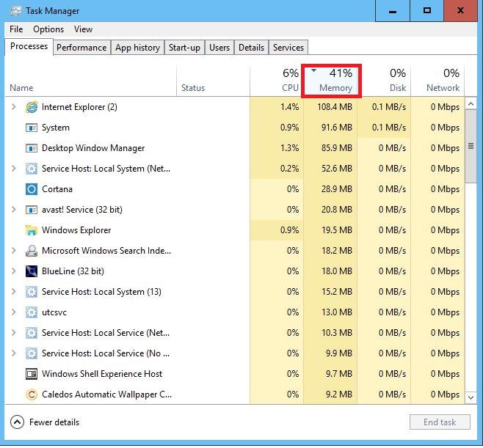This screenshot has height=448, width=483.
Task: Click the Internet Explorer process icon
Action: coord(32,107)
